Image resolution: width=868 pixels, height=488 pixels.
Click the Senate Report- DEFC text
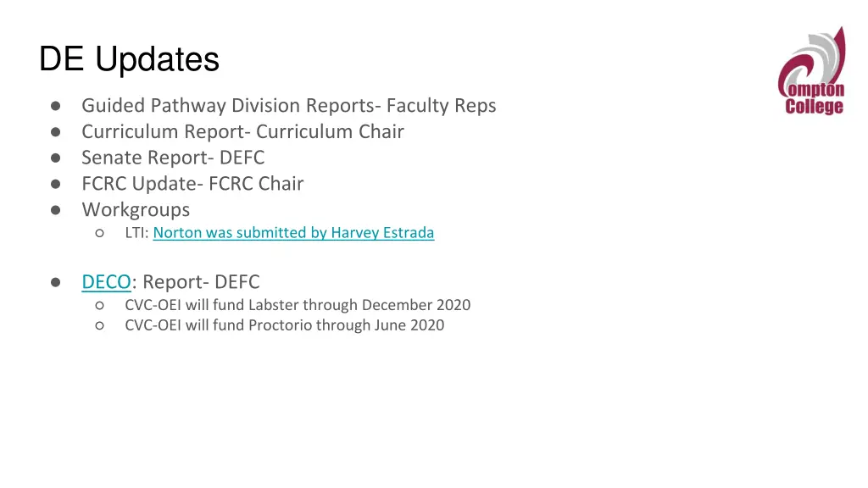pos(173,158)
